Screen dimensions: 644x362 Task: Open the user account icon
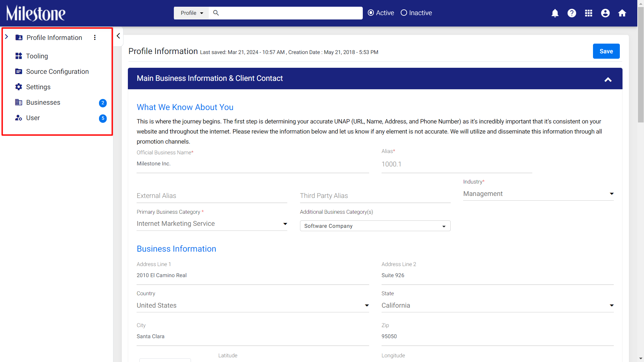(x=605, y=13)
